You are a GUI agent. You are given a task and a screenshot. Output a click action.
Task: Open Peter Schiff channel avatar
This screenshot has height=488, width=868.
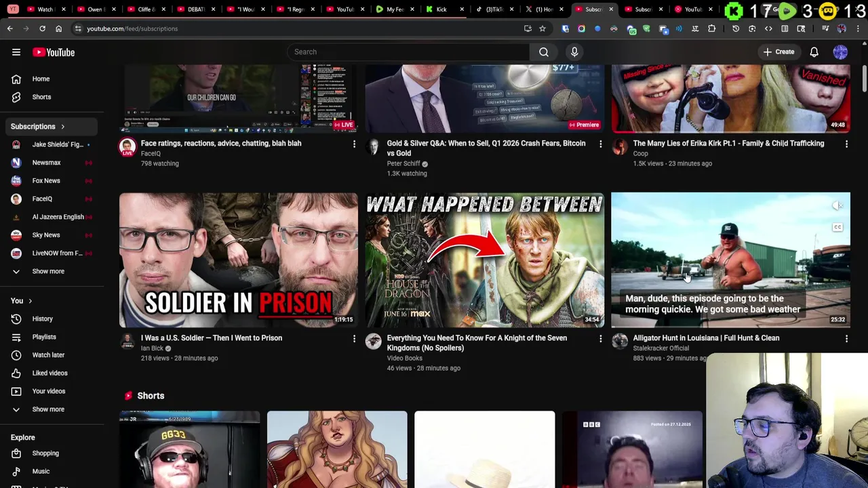point(374,147)
